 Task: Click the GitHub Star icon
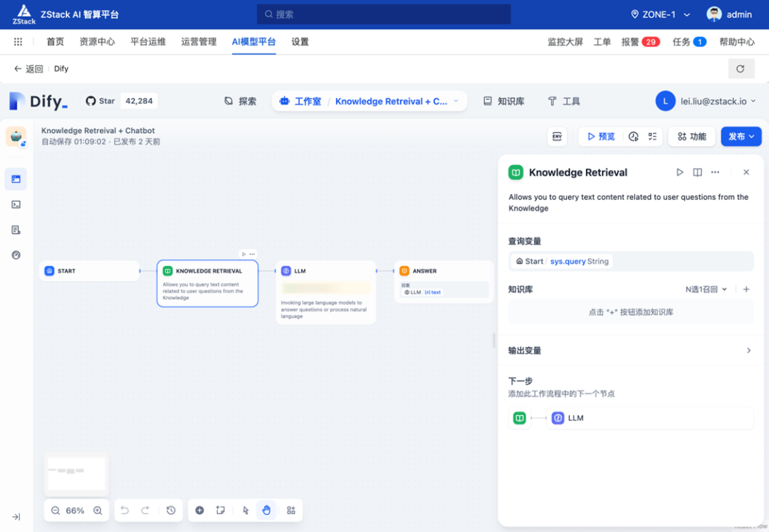(x=90, y=101)
